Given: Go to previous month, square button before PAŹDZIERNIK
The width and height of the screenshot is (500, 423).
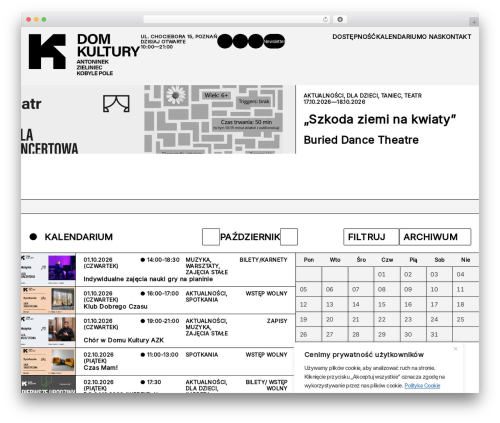Looking at the screenshot, I should click(x=211, y=237).
